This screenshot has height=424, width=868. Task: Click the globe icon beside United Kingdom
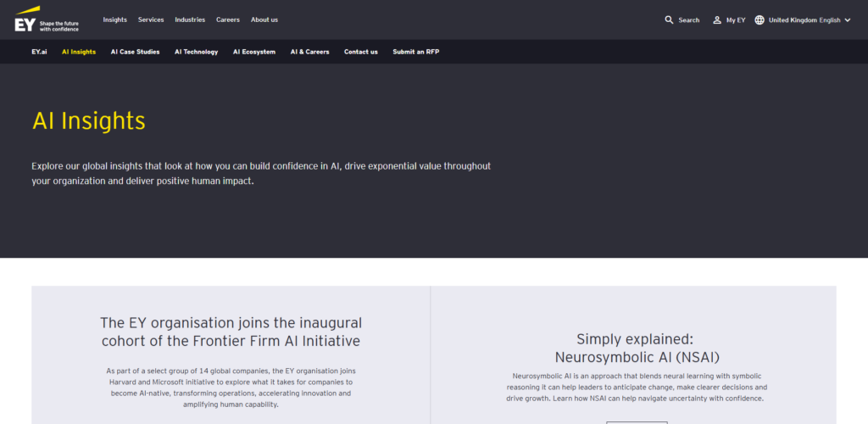pyautogui.click(x=759, y=20)
